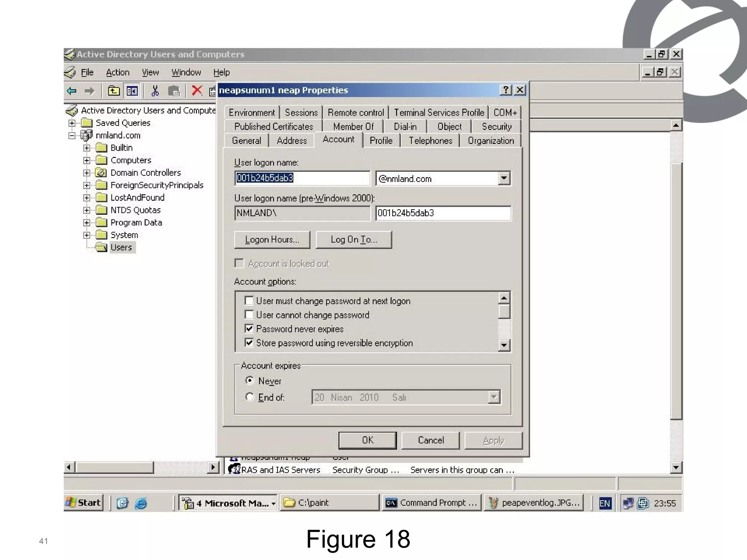Switch to the General tab
The image size is (747, 560).
pyautogui.click(x=247, y=141)
